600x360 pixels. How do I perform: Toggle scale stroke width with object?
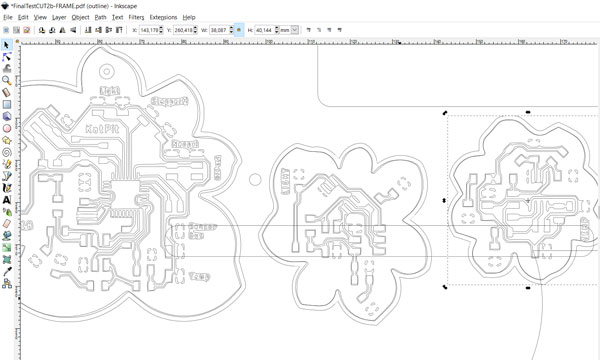[308, 29]
